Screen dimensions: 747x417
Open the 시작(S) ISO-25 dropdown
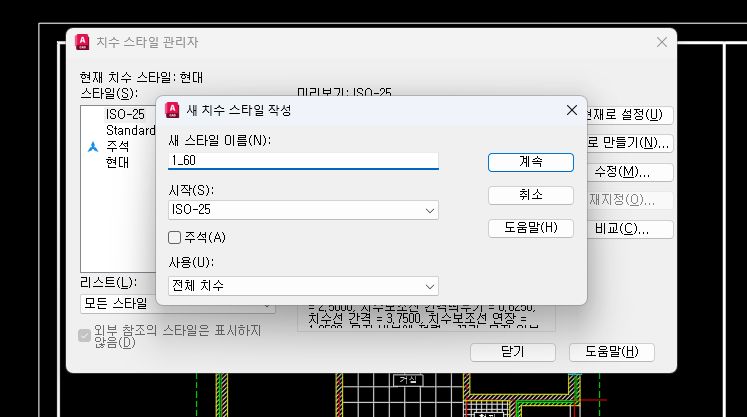point(303,210)
